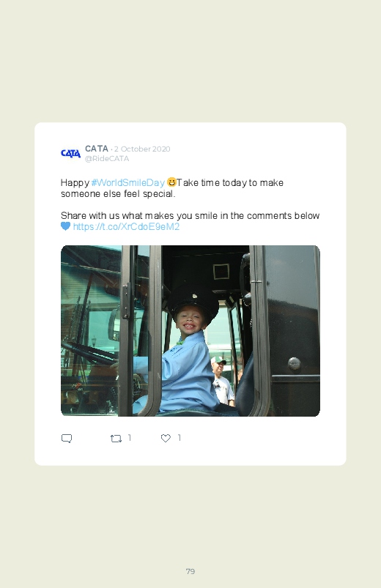Click the steering wheel in the photo
381x588 pixels.
[89, 353]
